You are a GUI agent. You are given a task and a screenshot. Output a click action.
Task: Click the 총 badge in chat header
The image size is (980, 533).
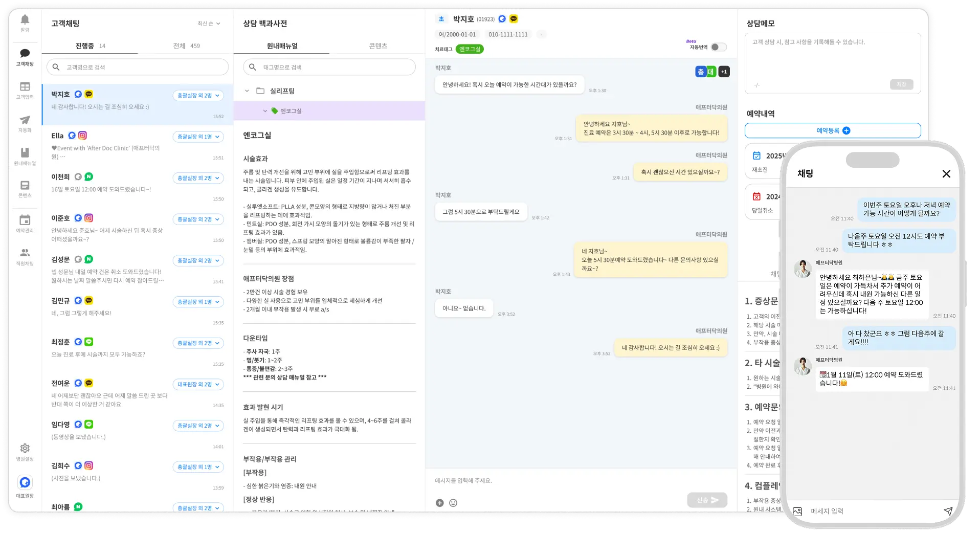(x=700, y=72)
